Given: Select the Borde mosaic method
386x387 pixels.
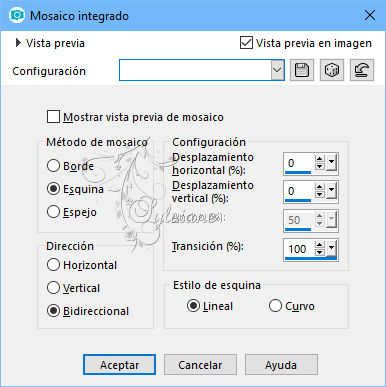Looking at the screenshot, I should [53, 166].
